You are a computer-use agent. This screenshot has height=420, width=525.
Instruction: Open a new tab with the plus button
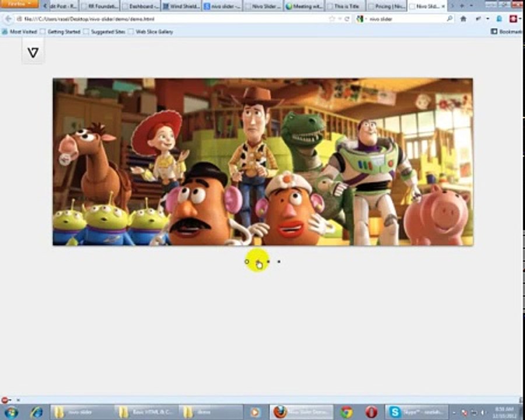click(462, 6)
